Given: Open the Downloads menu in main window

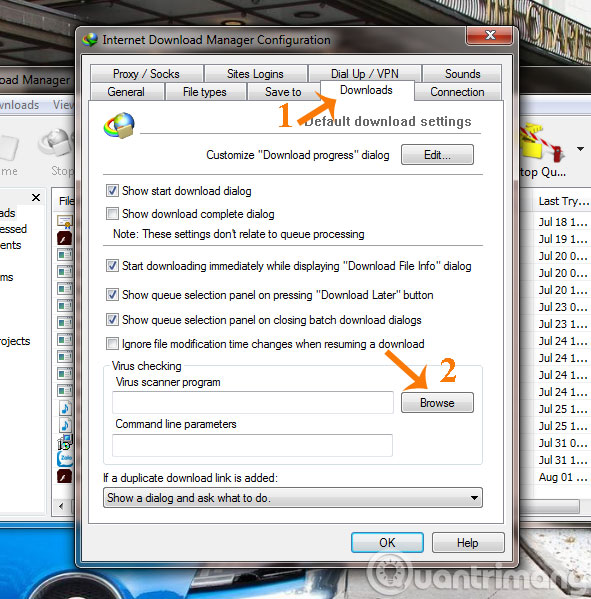Looking at the screenshot, I should [19, 105].
